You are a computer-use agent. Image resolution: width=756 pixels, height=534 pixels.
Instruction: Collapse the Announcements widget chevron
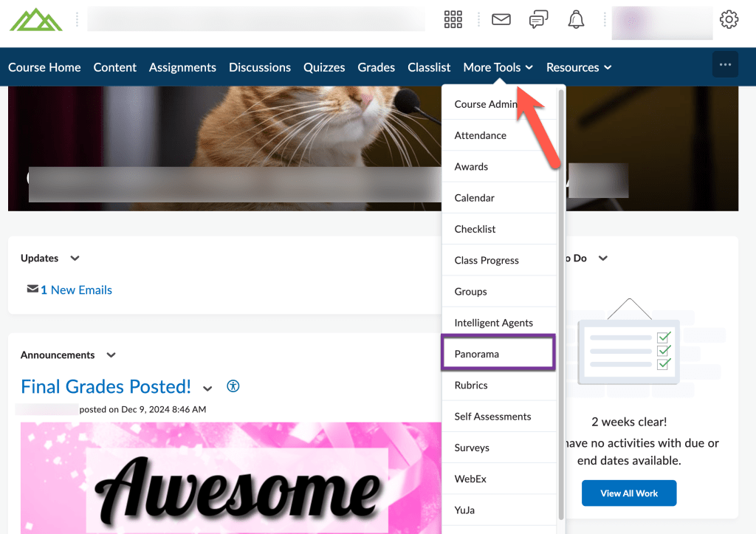(x=111, y=355)
